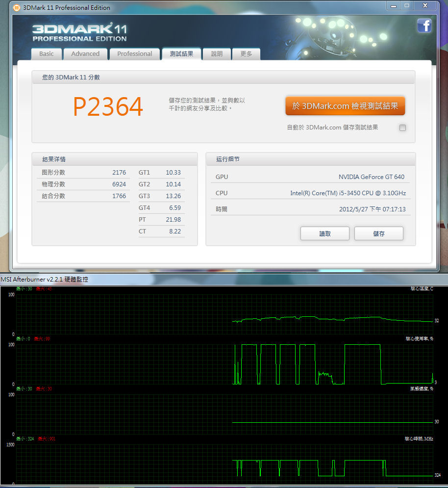The height and width of the screenshot is (488, 448).
Task: Switch to the Advanced tab
Action: (x=85, y=54)
